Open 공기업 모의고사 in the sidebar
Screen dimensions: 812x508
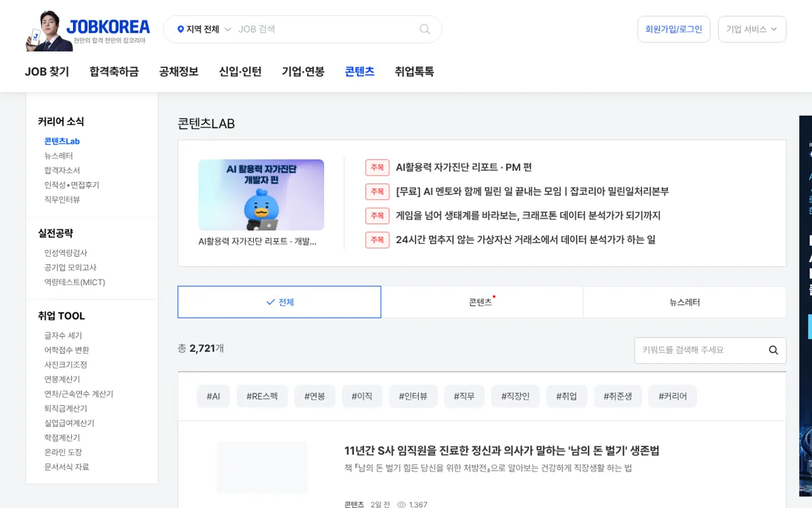[x=70, y=268]
